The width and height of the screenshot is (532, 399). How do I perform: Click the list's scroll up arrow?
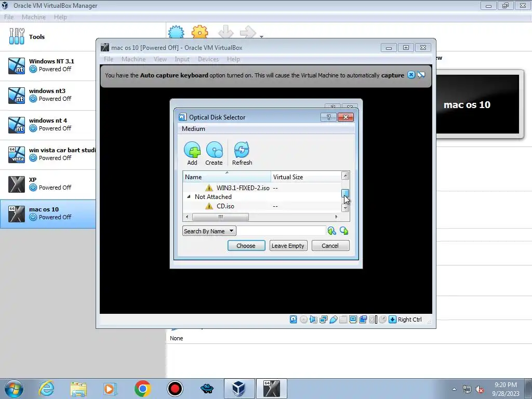click(x=345, y=176)
